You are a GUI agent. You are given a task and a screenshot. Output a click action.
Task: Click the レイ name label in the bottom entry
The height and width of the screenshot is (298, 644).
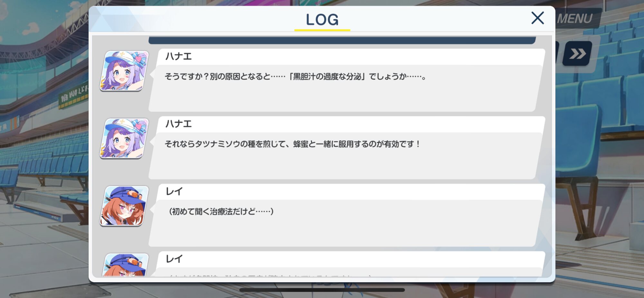point(174,259)
